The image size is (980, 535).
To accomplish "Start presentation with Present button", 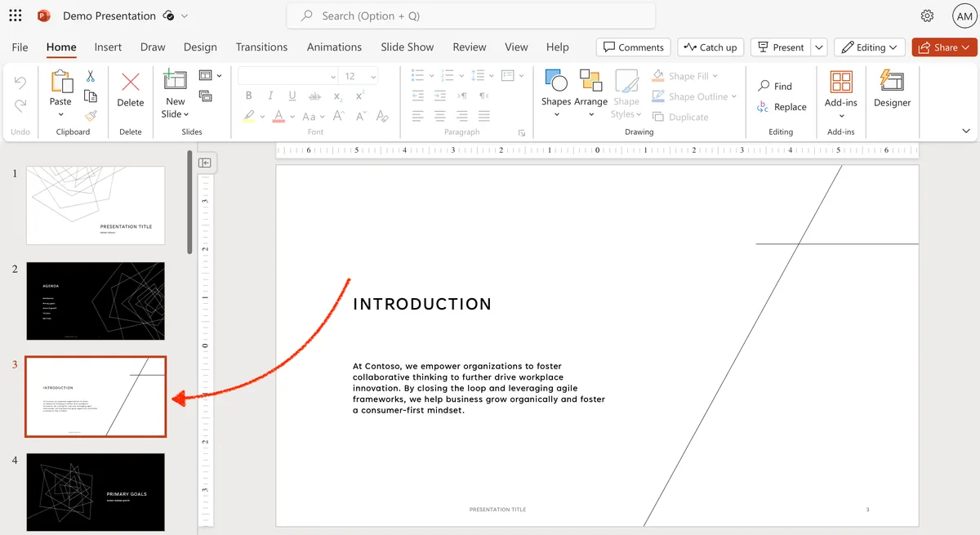I will coord(780,47).
